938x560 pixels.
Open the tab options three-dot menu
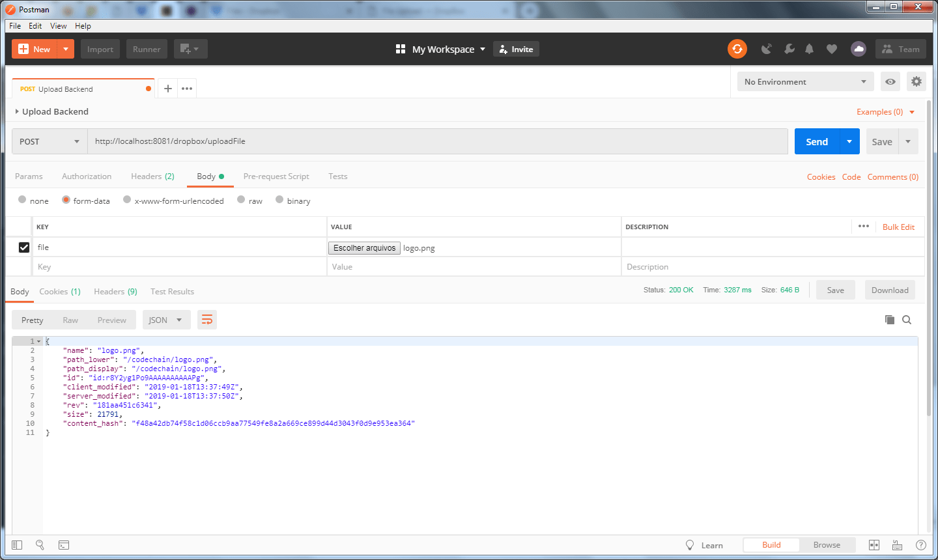[x=187, y=89]
